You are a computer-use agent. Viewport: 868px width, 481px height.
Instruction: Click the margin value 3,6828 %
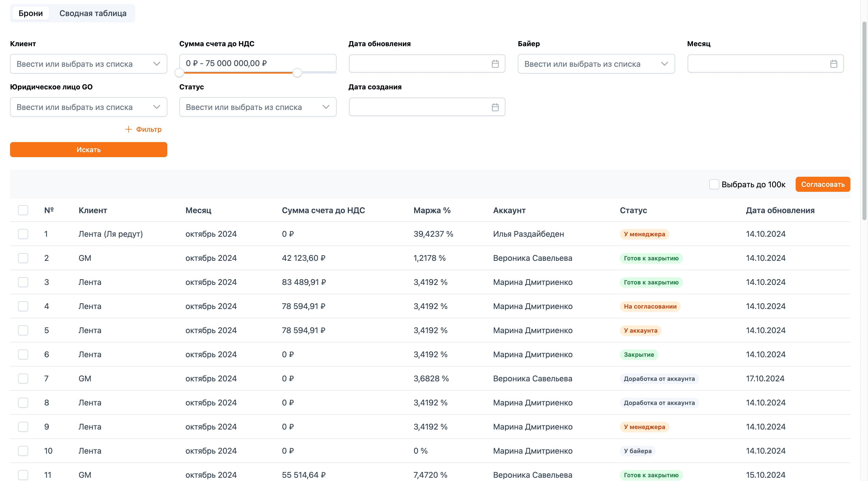click(431, 378)
